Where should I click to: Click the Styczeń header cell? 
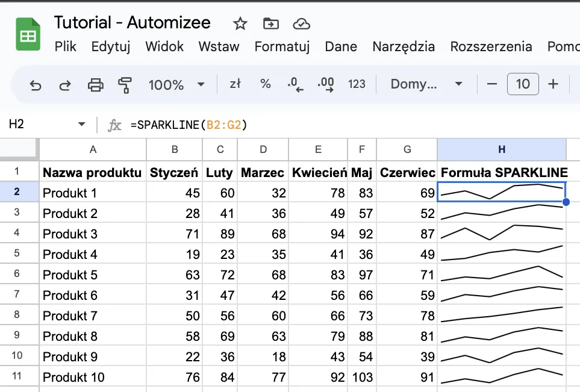pos(175,172)
